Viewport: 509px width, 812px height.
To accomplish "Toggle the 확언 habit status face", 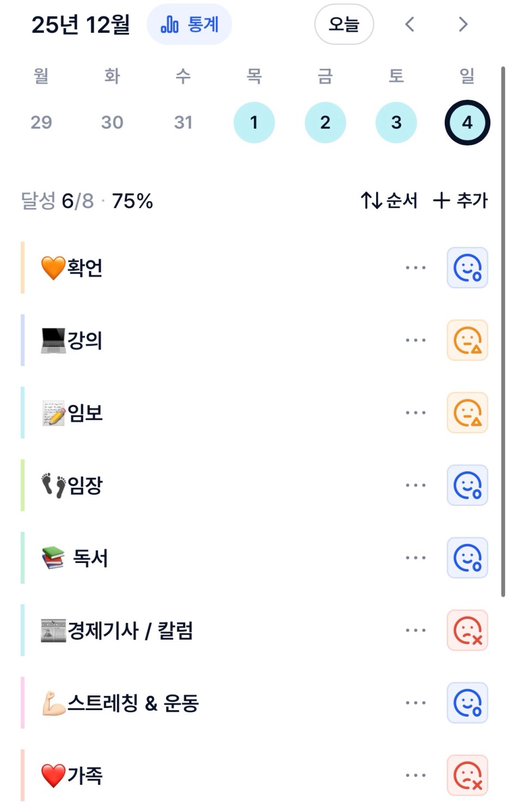I will [467, 268].
